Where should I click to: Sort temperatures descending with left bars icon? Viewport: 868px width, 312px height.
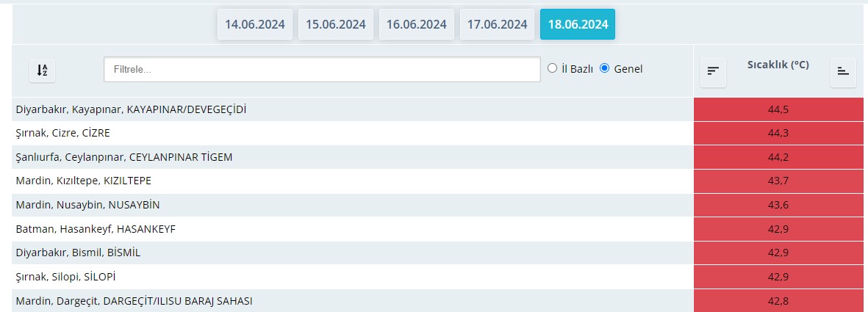[x=713, y=71]
